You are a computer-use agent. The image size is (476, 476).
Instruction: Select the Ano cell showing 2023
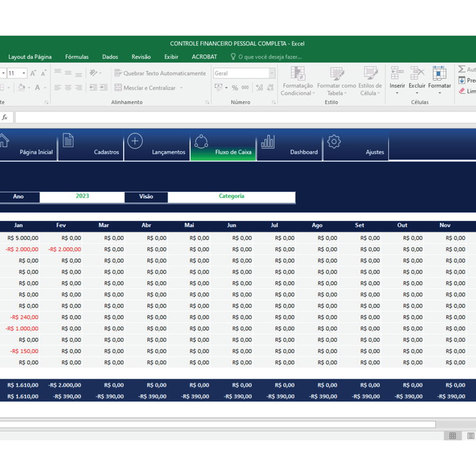coord(82,197)
